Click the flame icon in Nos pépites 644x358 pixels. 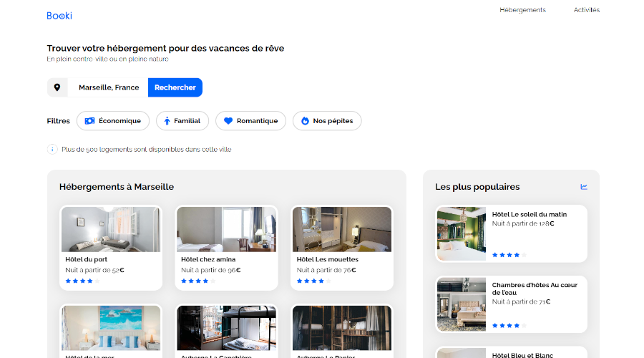click(305, 121)
